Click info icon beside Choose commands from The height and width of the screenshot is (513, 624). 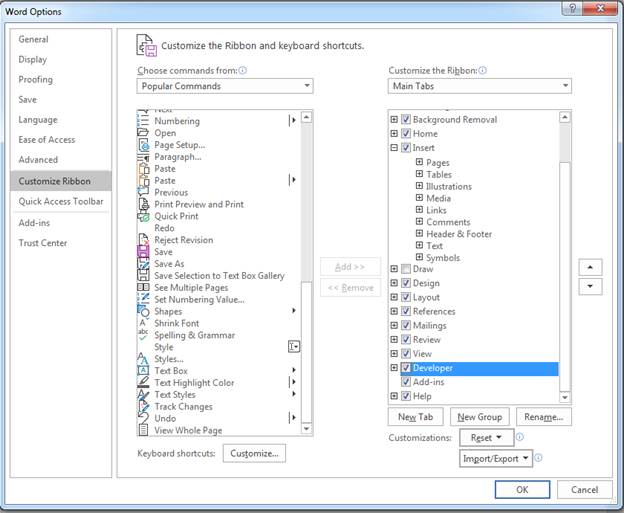point(242,70)
